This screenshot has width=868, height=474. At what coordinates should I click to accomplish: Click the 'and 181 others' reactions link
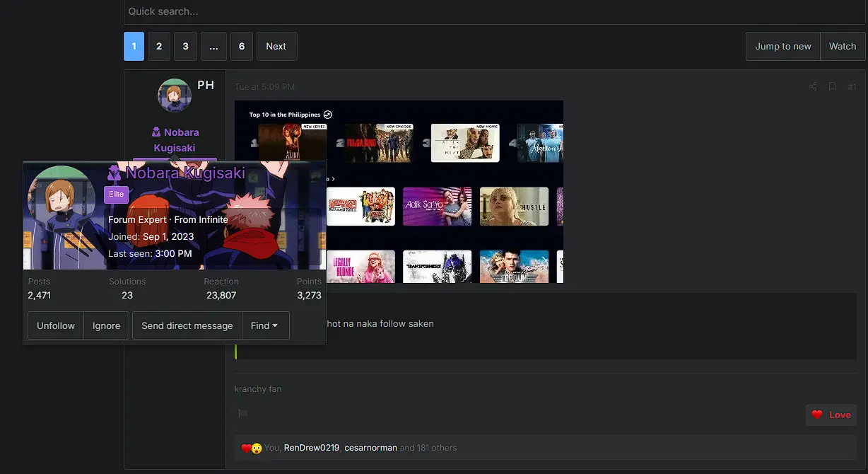coord(428,448)
